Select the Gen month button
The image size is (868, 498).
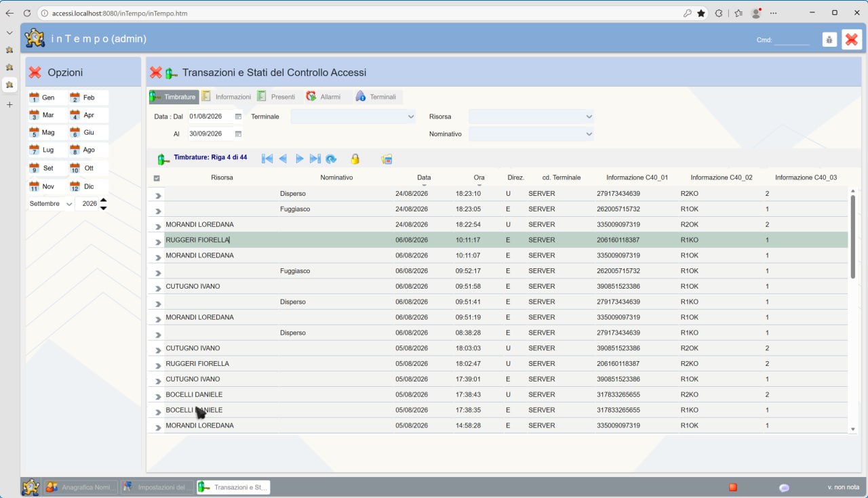(x=47, y=98)
